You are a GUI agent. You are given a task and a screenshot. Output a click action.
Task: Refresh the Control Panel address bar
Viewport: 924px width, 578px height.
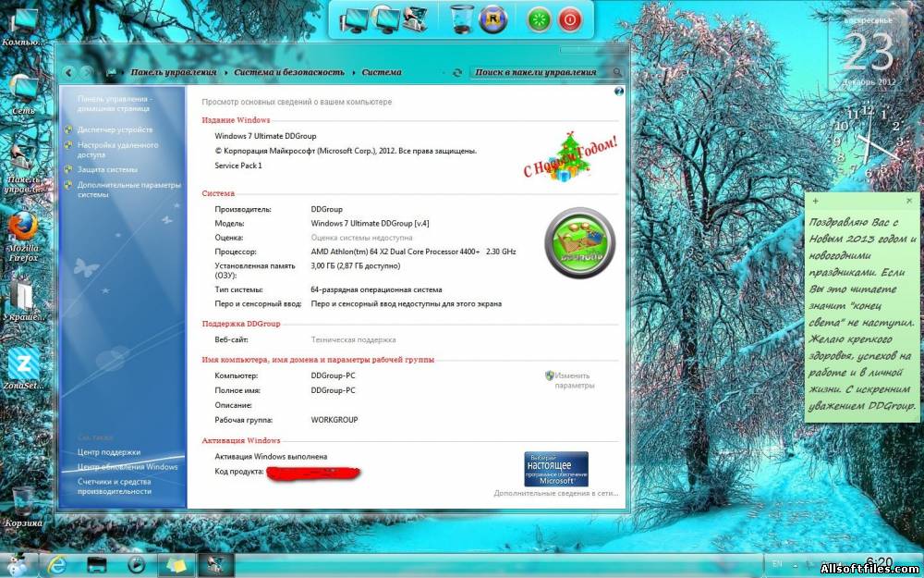[x=457, y=72]
